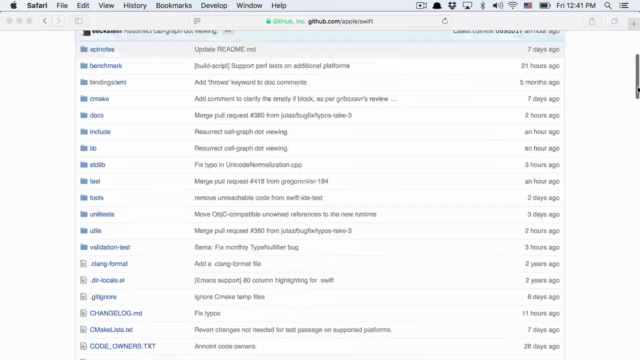Open the include folder

tap(100, 131)
